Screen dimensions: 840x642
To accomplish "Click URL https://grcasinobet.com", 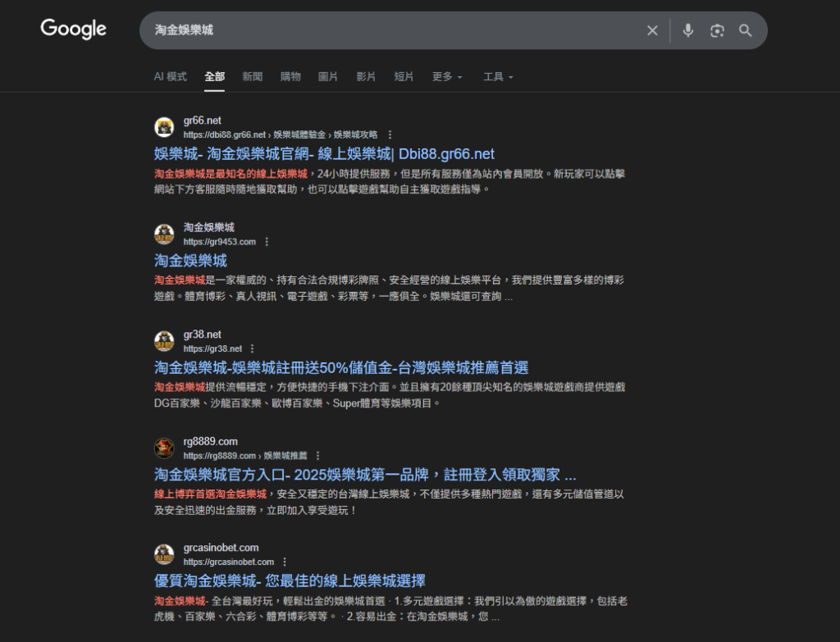I will (229, 562).
